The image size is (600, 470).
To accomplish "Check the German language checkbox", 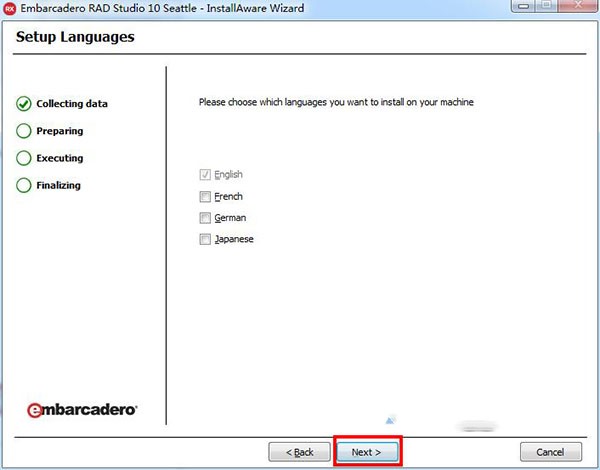I will (x=205, y=218).
